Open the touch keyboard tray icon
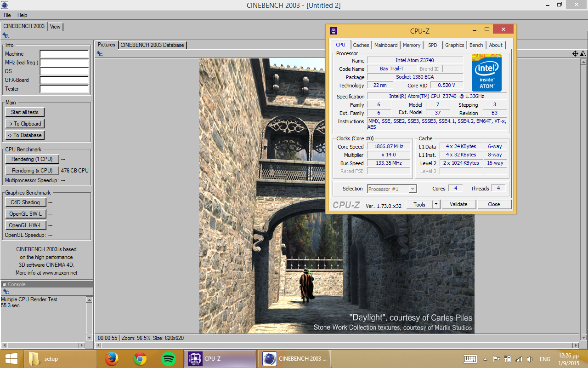 click(470, 359)
